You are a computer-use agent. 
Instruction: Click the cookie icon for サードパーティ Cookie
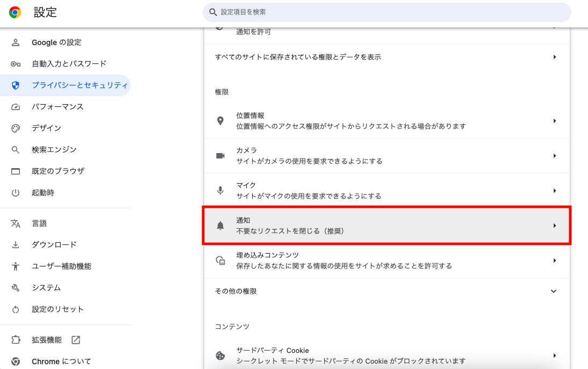(x=220, y=356)
